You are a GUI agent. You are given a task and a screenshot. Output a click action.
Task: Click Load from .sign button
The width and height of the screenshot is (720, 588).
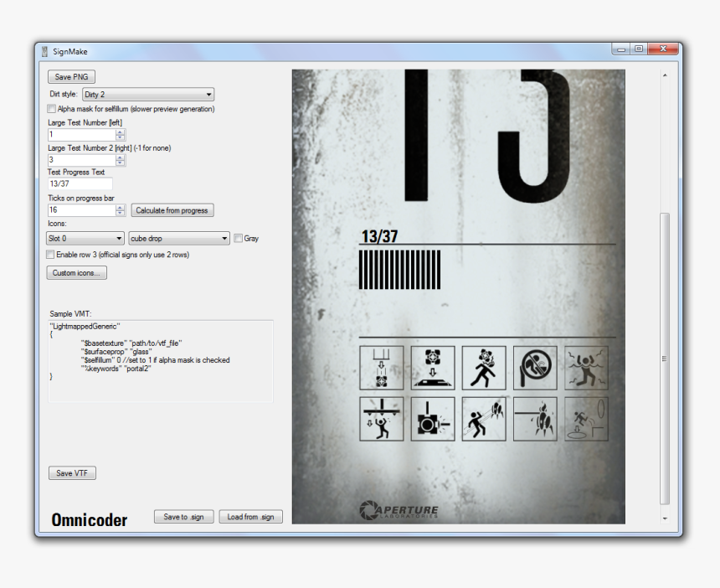point(250,517)
